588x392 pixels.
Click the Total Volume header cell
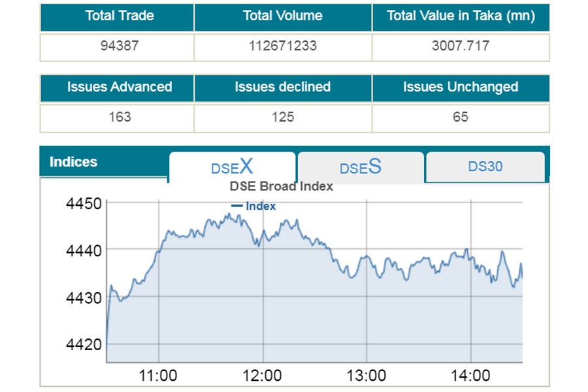[x=282, y=16]
